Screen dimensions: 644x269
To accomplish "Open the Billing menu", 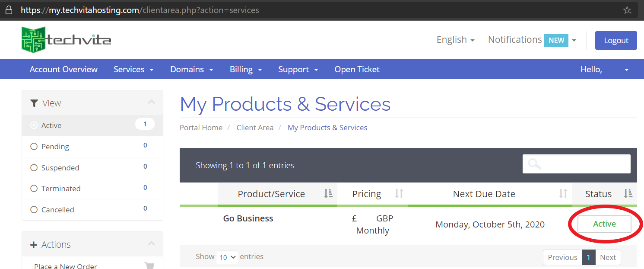I will pyautogui.click(x=245, y=69).
